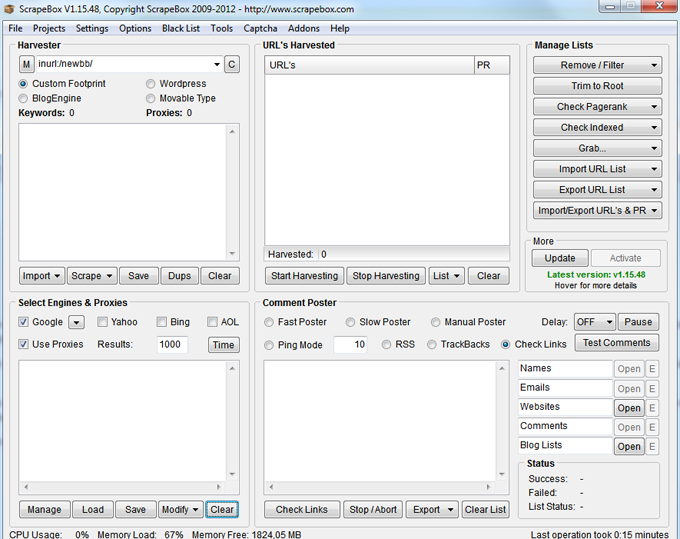The height and width of the screenshot is (539, 680).
Task: Click the PR column header
Action: click(491, 65)
